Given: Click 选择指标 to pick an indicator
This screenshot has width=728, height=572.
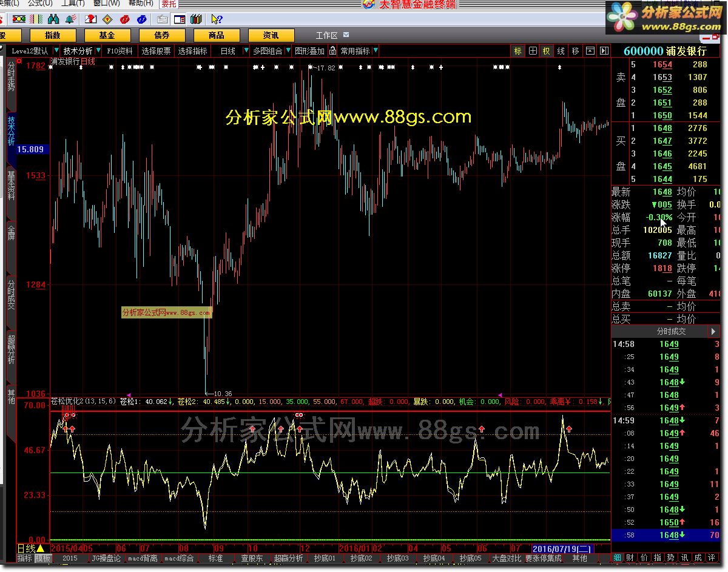Looking at the screenshot, I should click(192, 51).
